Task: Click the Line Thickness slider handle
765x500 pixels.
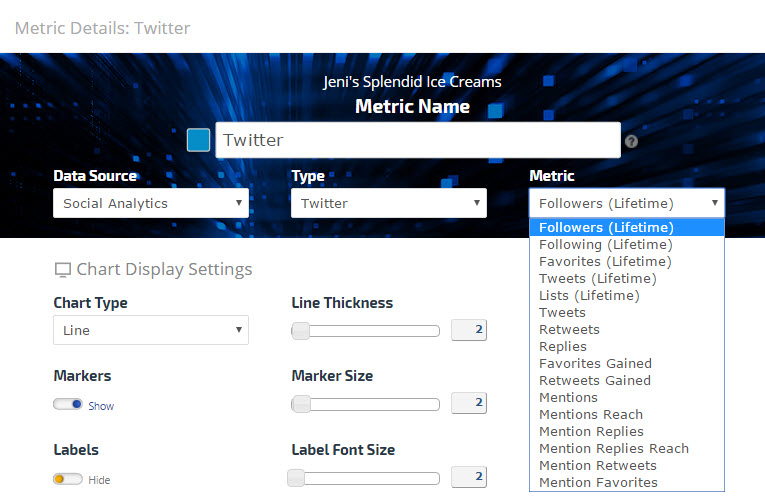Action: (300, 331)
